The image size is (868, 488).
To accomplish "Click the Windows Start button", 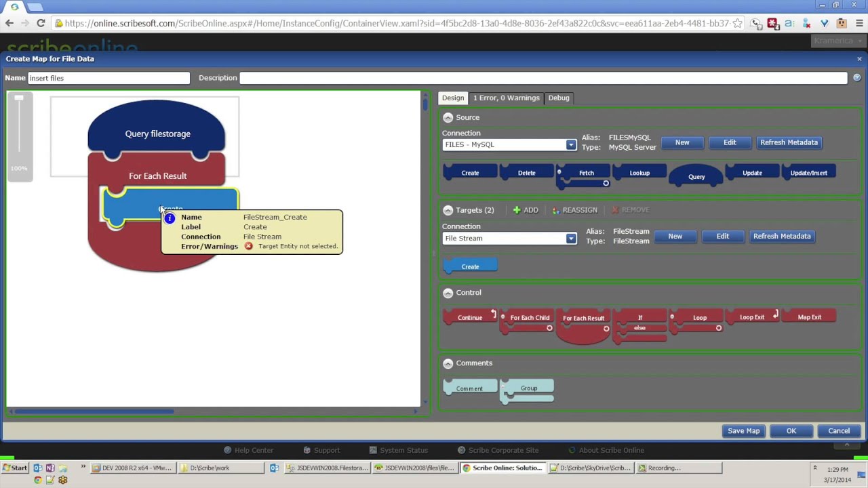I will pyautogui.click(x=15, y=468).
